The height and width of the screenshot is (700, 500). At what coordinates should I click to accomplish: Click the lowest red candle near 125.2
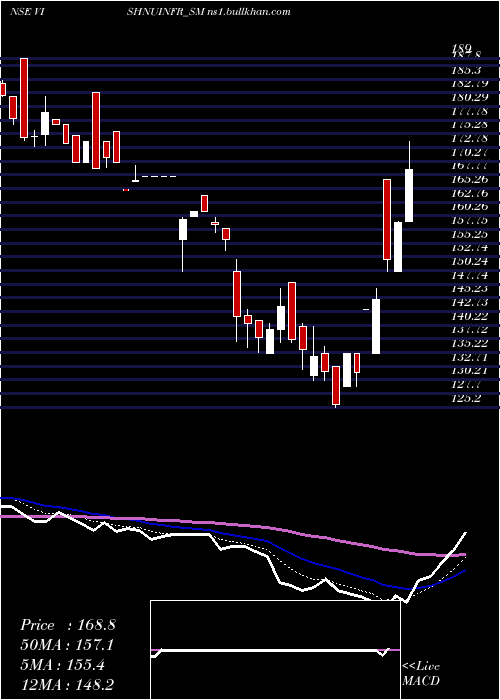336,385
